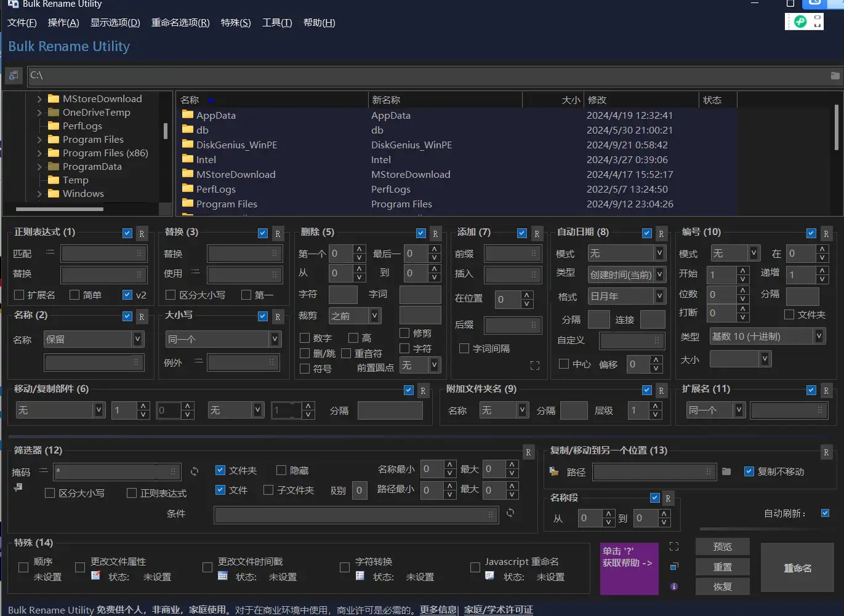This screenshot has height=616, width=844.
Task: Open the 文件(F) menu
Action: pos(22,23)
